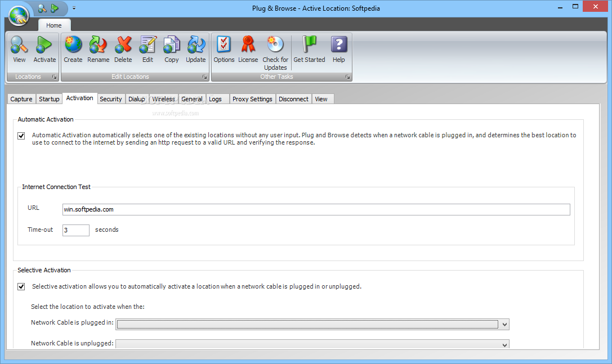
Task: Minimize the Plug & Browse window
Action: [560, 7]
